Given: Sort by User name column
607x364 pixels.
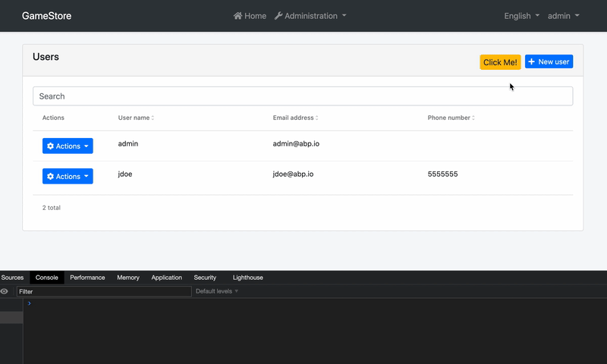Looking at the screenshot, I should [x=137, y=118].
